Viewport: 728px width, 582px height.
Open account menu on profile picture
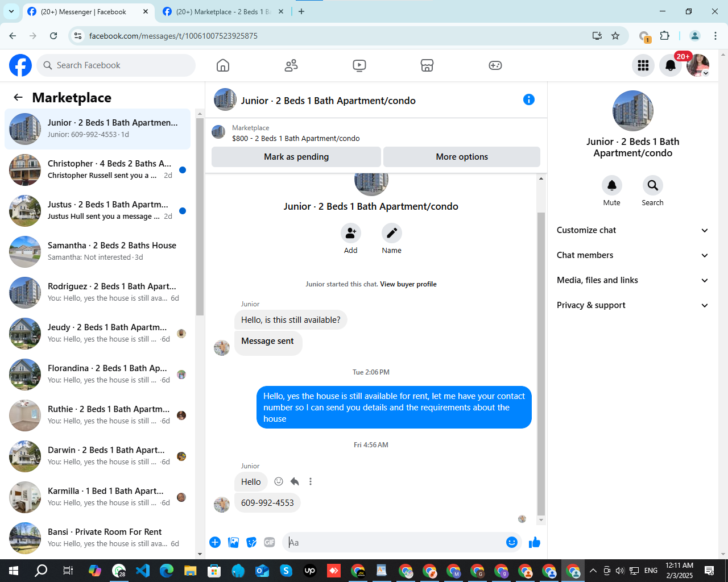[x=698, y=65]
